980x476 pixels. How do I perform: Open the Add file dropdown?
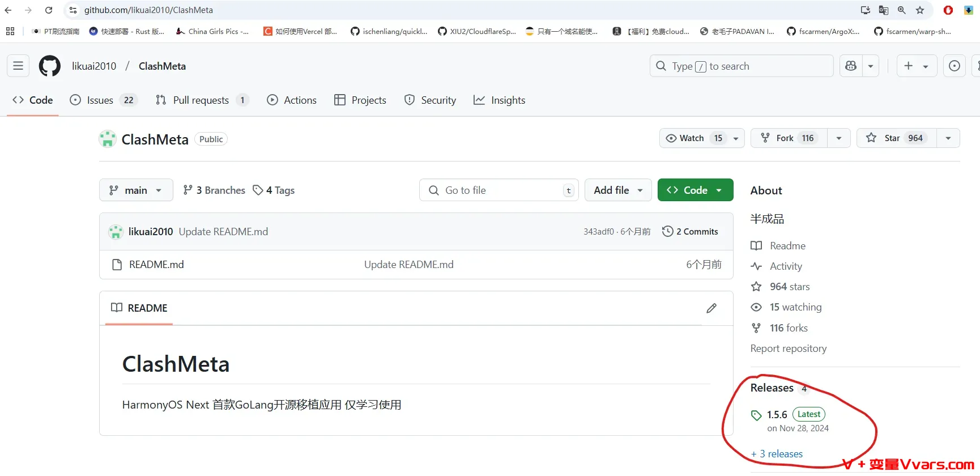(618, 190)
